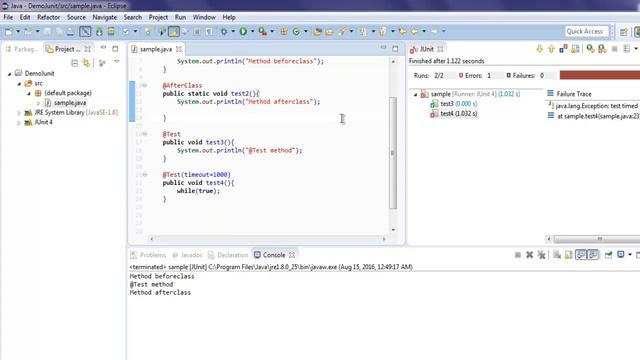Screen dimensions: 640x360
Task: Open the New file dropdown arrow
Action: 18,31
